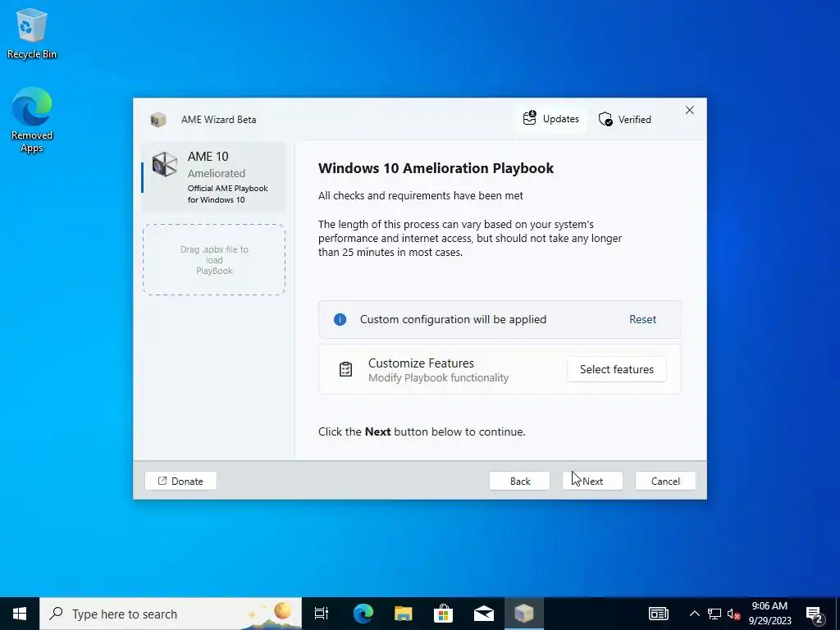This screenshot has height=630, width=840.
Task: Cancel the AME Wizard
Action: pyautogui.click(x=665, y=481)
